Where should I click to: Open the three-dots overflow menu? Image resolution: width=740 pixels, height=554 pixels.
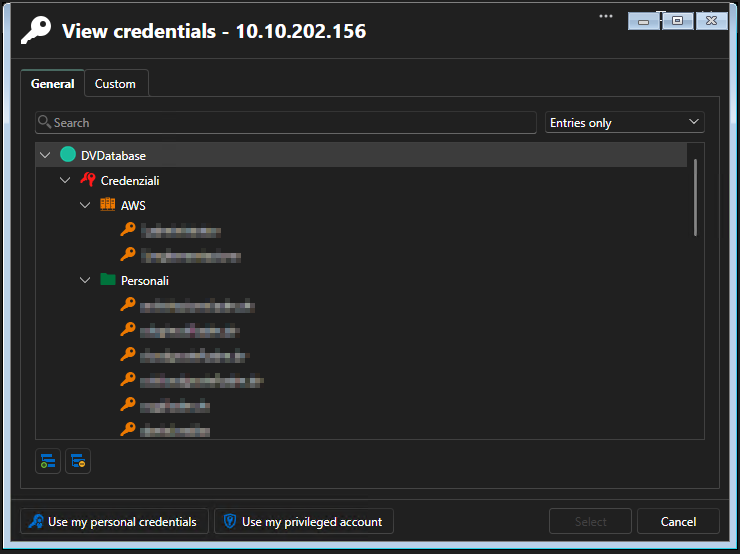click(x=605, y=17)
